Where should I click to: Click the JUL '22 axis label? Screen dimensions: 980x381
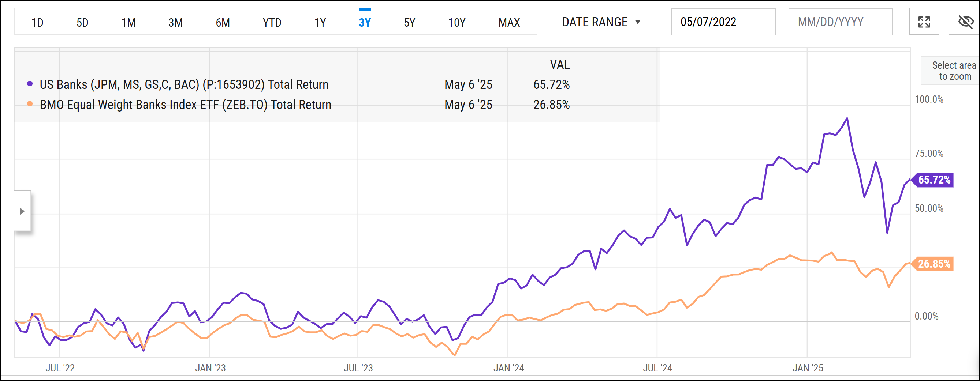[x=60, y=368]
